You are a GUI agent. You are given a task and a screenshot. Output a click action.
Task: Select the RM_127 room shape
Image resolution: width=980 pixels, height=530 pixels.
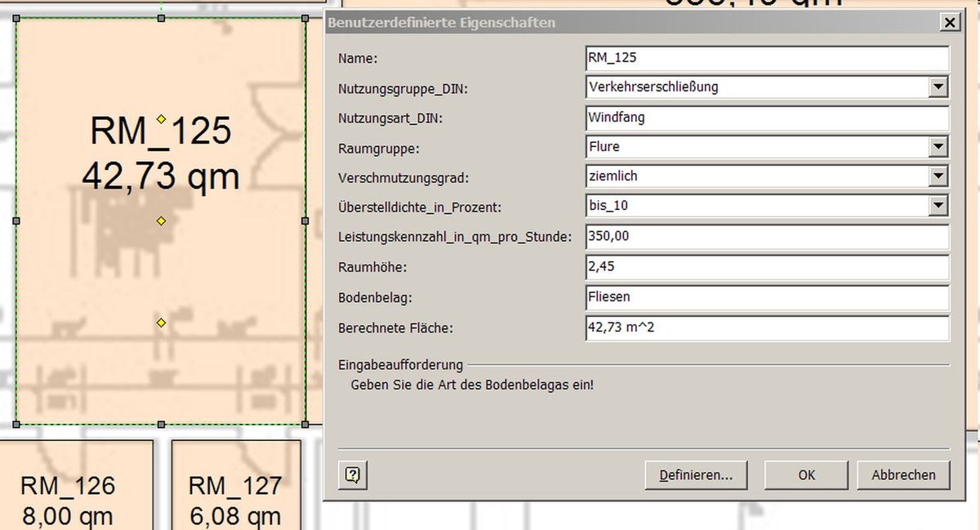pos(236,486)
